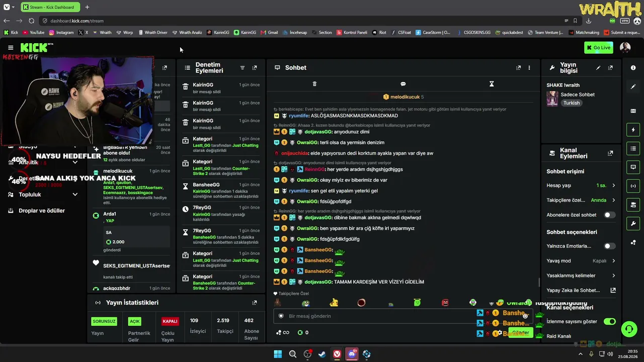Open Yapay Zeka ile Sohbet external link
This screenshot has height=362, width=644.
pyautogui.click(x=613, y=290)
